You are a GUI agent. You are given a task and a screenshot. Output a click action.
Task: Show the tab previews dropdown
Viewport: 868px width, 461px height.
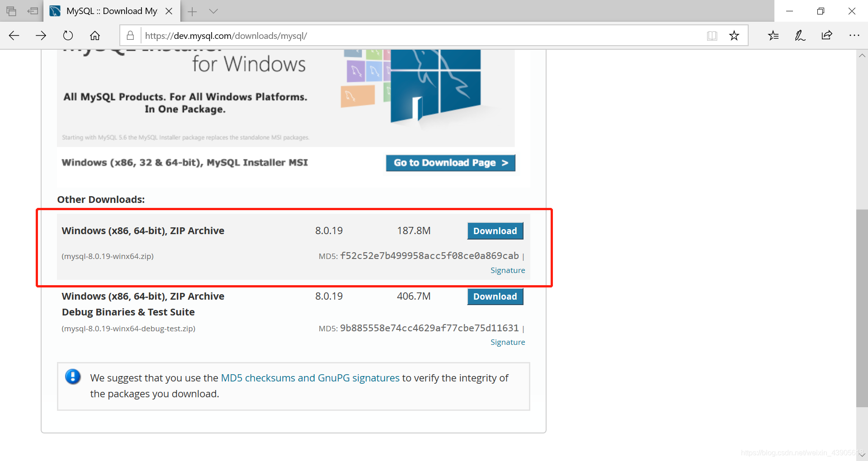(213, 11)
